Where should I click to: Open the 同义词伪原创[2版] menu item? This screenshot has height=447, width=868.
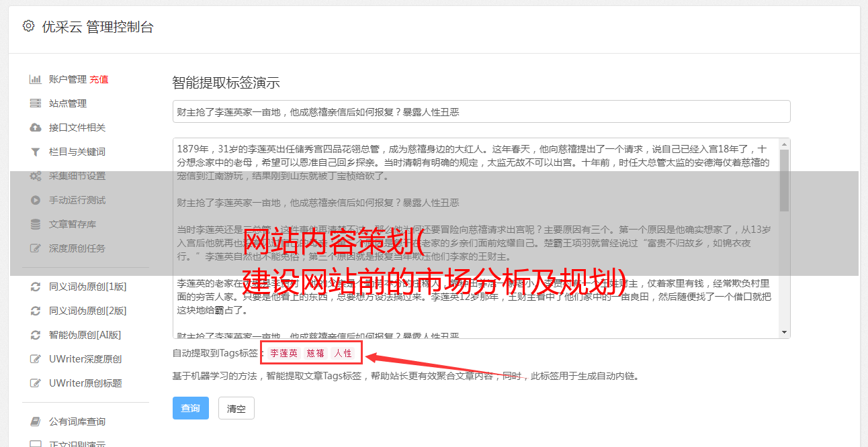[87, 311]
